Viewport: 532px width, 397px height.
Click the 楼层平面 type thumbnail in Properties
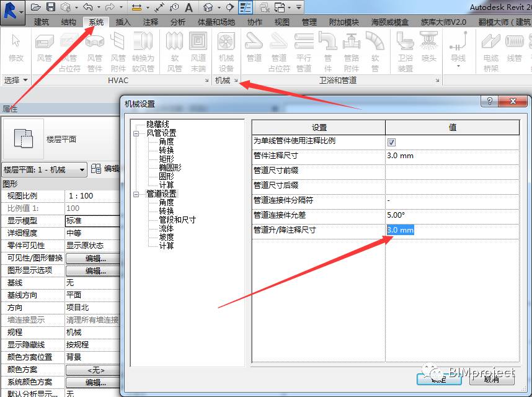tap(23, 139)
